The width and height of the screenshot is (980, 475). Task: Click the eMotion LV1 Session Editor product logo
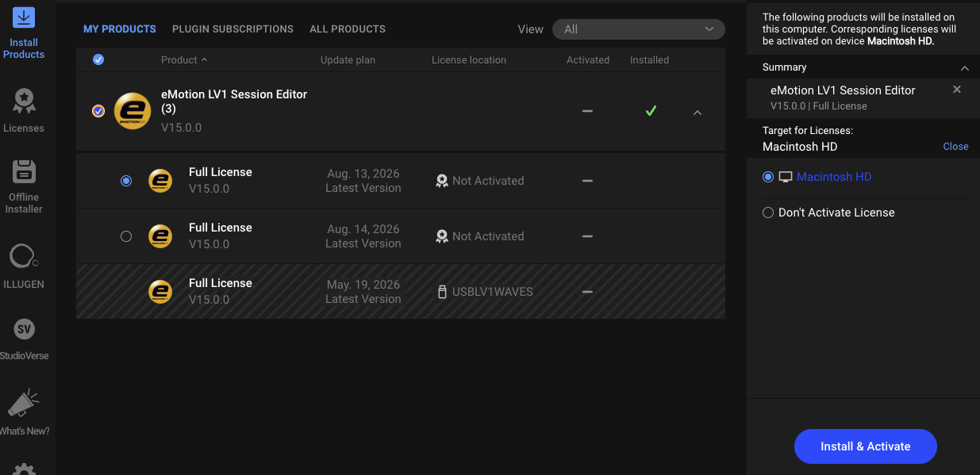tap(133, 111)
